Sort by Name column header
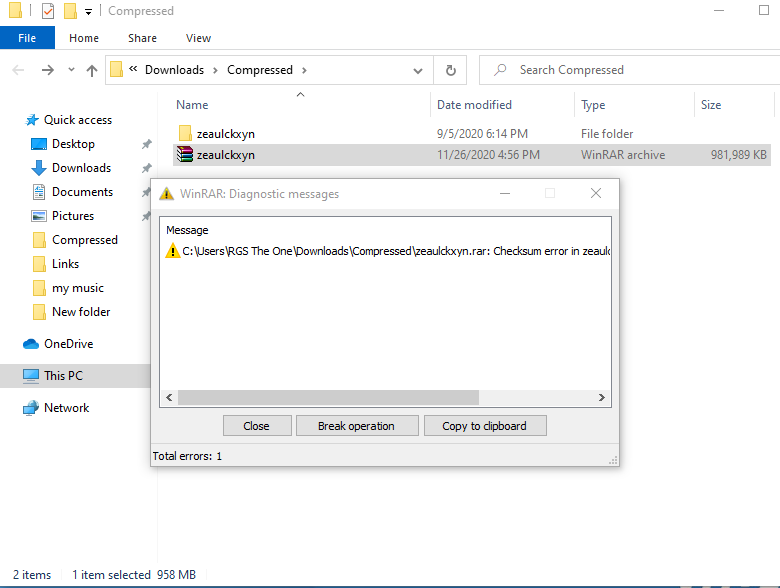 (192, 105)
